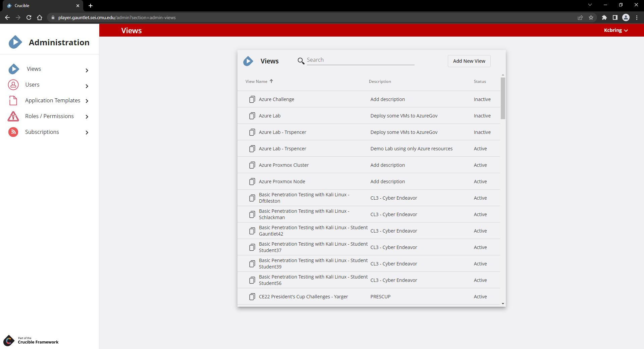Image resolution: width=644 pixels, height=349 pixels.
Task: Bookmark this page with the star icon
Action: 591,17
